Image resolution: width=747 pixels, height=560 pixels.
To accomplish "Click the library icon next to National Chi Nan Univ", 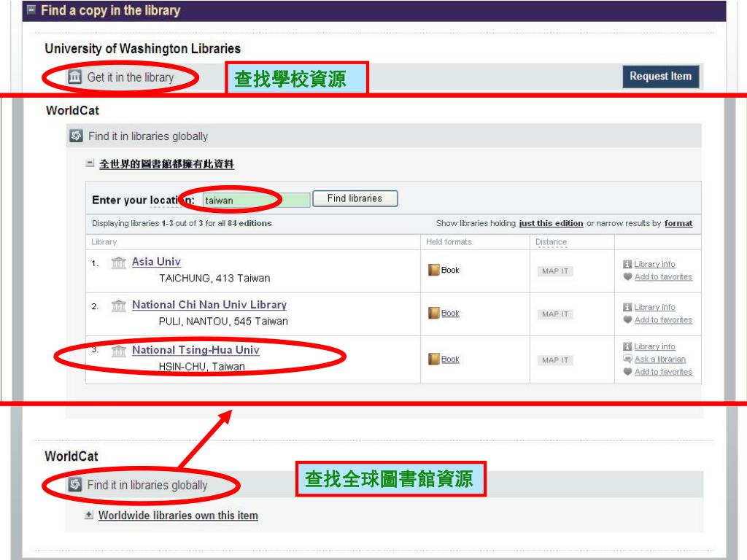I will 118,306.
